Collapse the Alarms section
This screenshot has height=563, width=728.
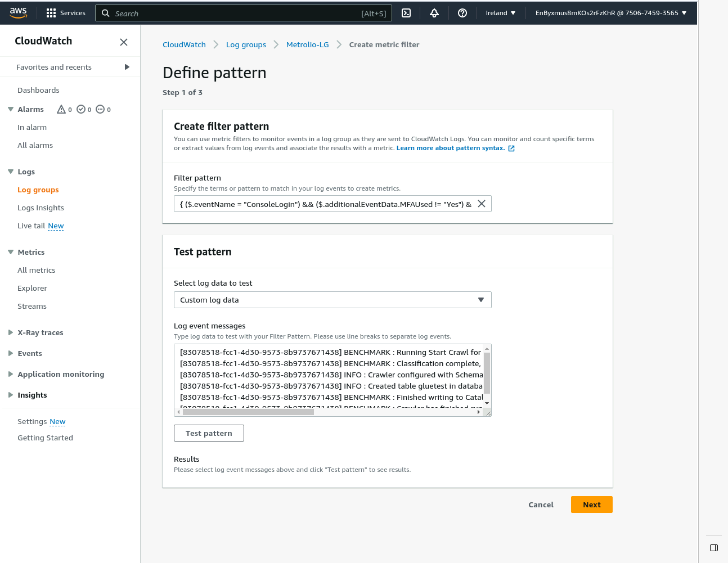[11, 109]
